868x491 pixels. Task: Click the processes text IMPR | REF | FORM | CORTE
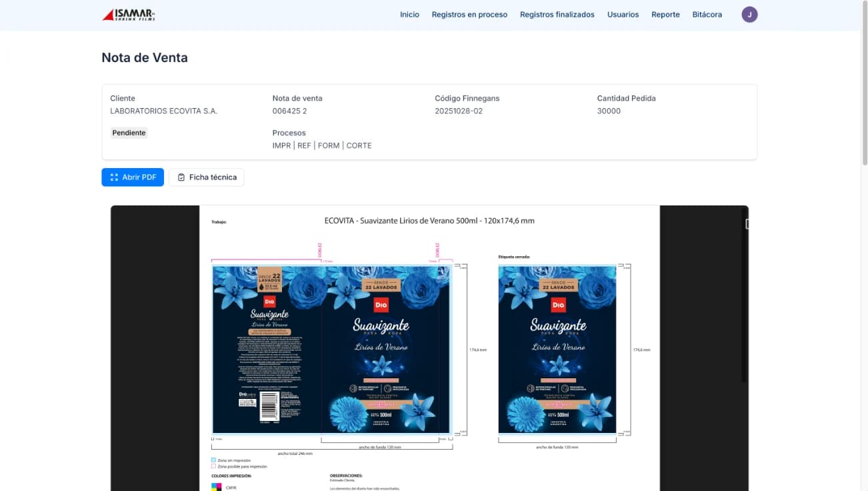(322, 145)
